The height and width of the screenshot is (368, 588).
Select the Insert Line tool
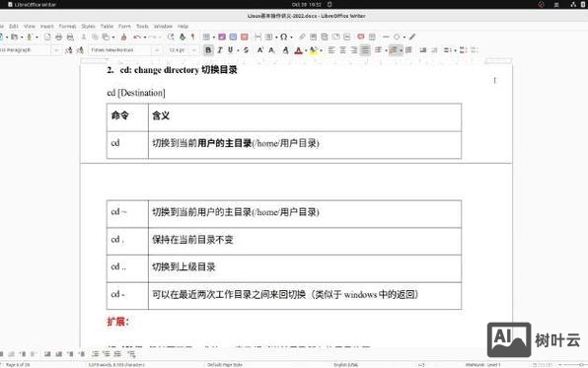click(x=386, y=37)
